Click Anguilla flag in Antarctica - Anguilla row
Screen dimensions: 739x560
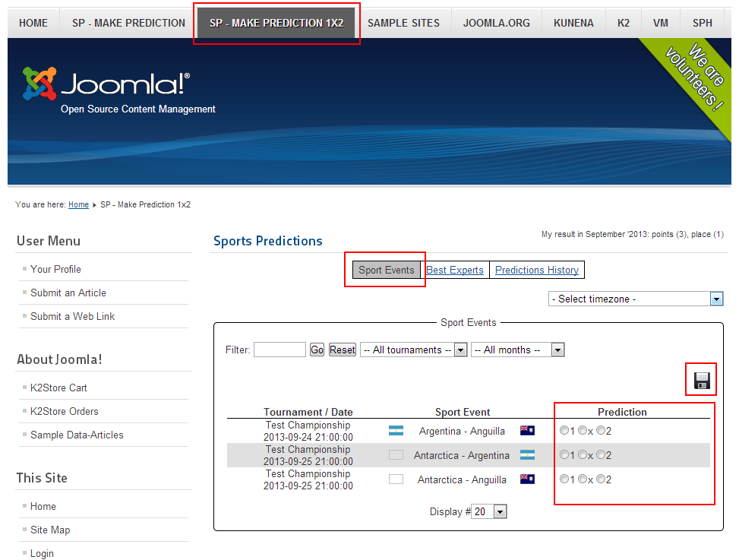click(x=527, y=479)
